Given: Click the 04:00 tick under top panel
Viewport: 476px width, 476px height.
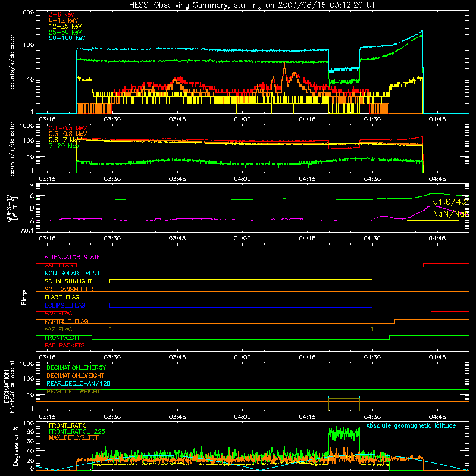Looking at the screenshot, I should point(242,120).
